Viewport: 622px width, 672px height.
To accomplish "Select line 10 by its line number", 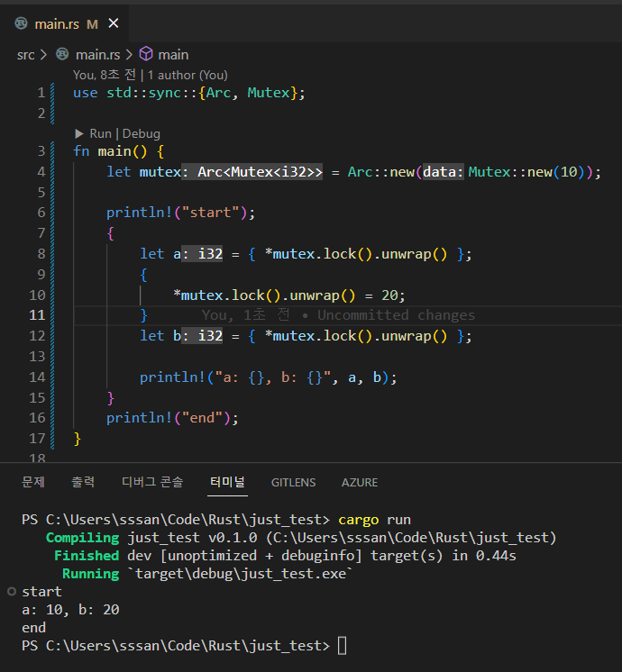I will pyautogui.click(x=37, y=295).
